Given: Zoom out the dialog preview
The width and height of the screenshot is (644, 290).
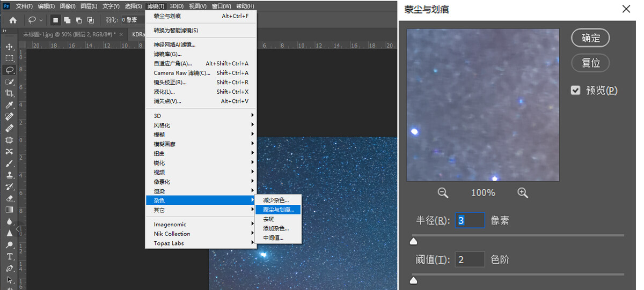Looking at the screenshot, I should [443, 192].
